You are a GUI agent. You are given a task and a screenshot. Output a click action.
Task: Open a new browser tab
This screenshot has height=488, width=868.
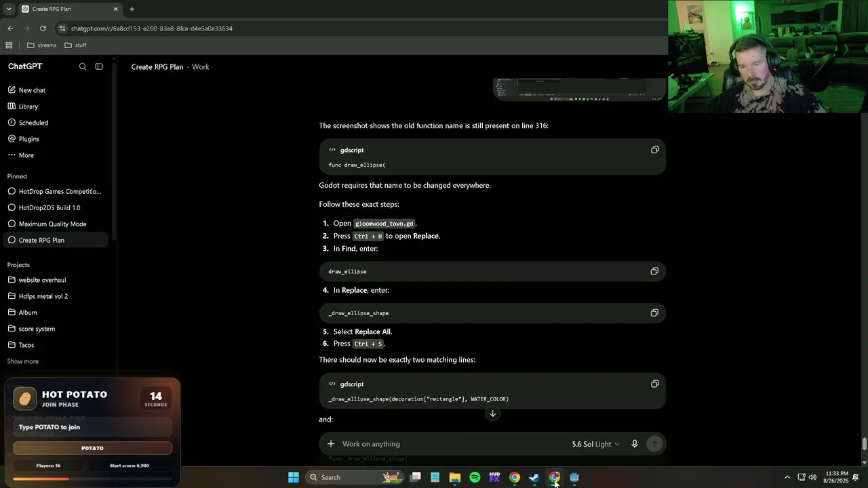click(x=132, y=9)
